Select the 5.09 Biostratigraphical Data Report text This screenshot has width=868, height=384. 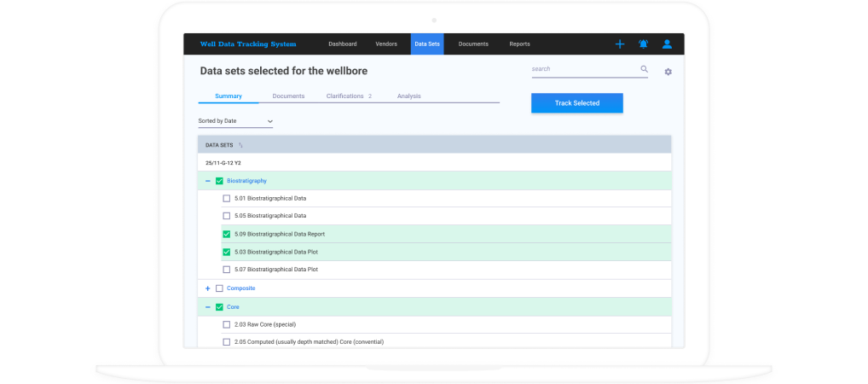click(280, 235)
